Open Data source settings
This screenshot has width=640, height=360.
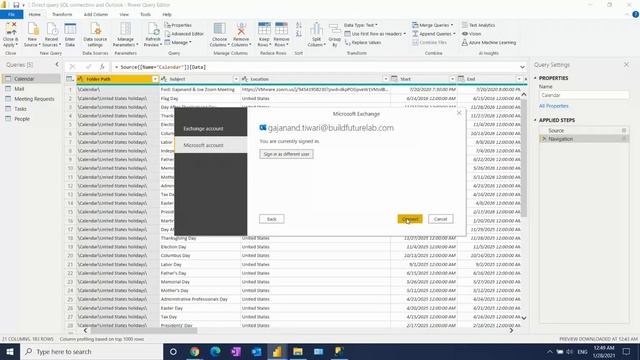click(x=95, y=35)
